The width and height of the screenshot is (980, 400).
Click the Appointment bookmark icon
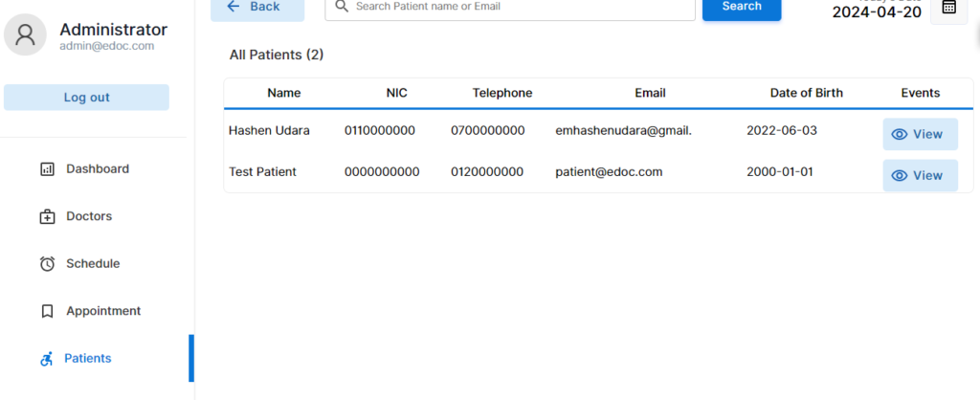point(47,311)
